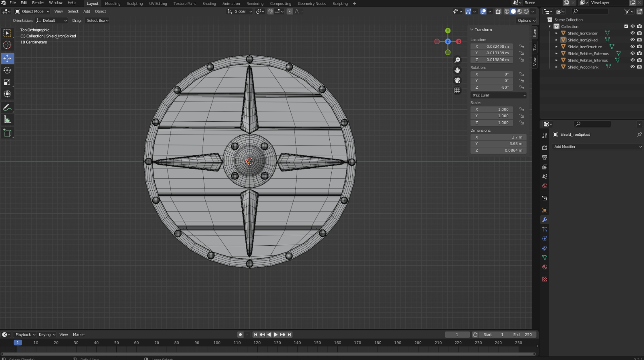Open the Material properties tab icon
Screen dimensions: 644x360
pyautogui.click(x=545, y=267)
